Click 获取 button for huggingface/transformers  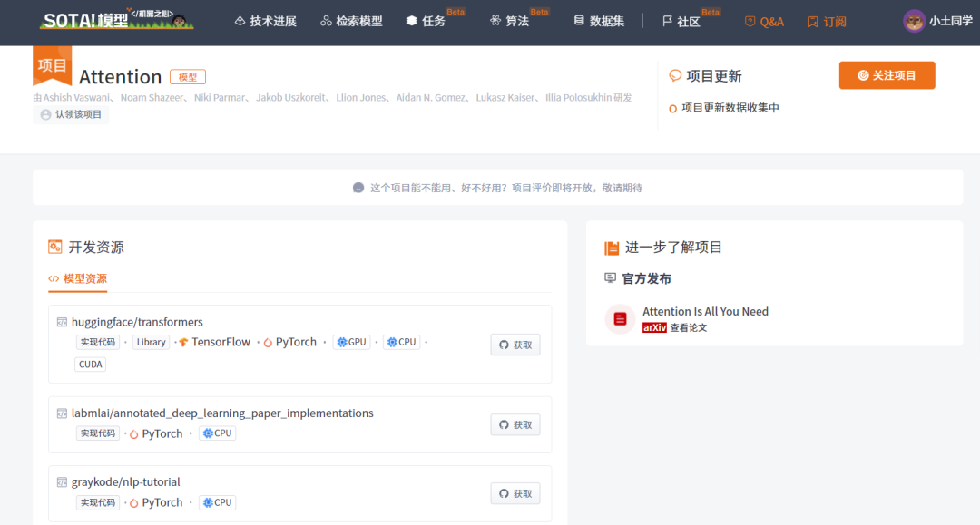click(x=515, y=345)
